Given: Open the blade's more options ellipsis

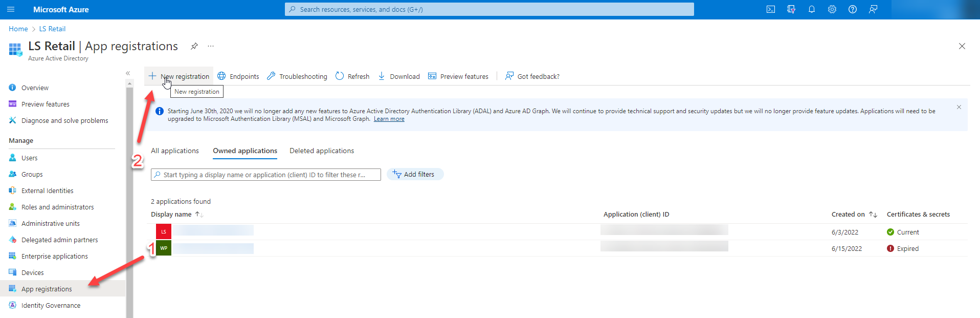Looking at the screenshot, I should (x=211, y=46).
